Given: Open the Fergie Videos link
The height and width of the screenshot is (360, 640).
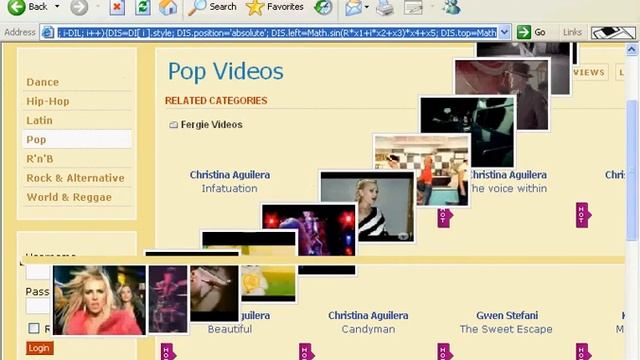Looking at the screenshot, I should point(211,124).
